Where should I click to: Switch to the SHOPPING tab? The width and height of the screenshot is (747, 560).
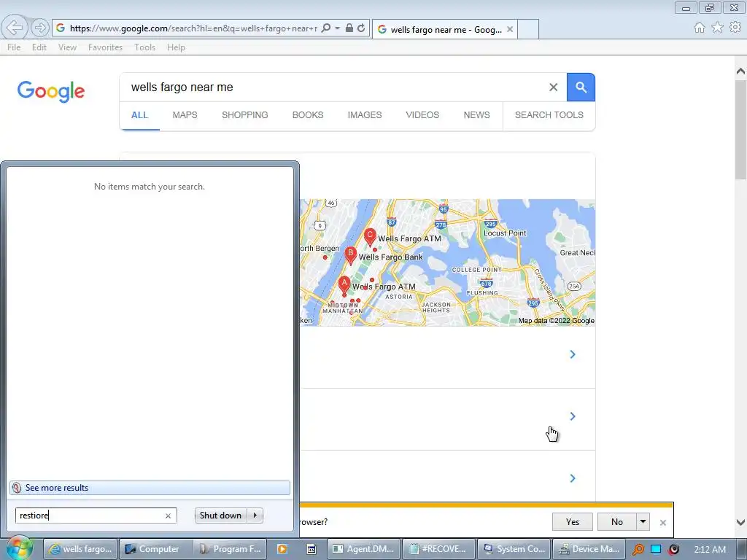click(x=245, y=114)
